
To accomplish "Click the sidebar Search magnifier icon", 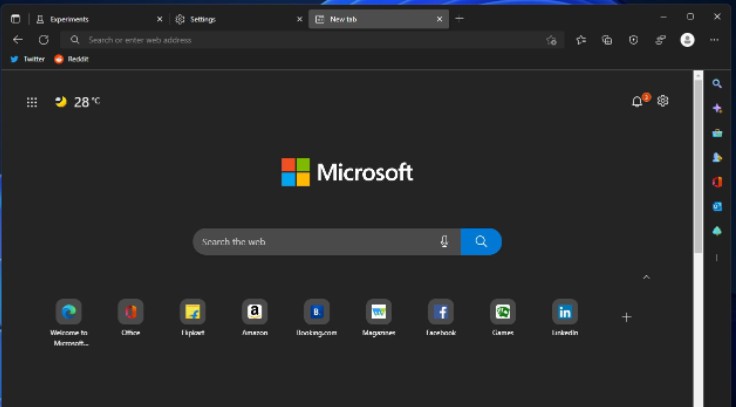I will pyautogui.click(x=717, y=84).
